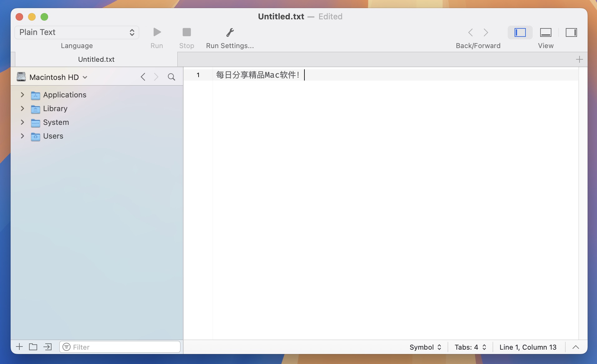This screenshot has width=597, height=364.
Task: Select the Users folder row
Action: pyautogui.click(x=97, y=136)
